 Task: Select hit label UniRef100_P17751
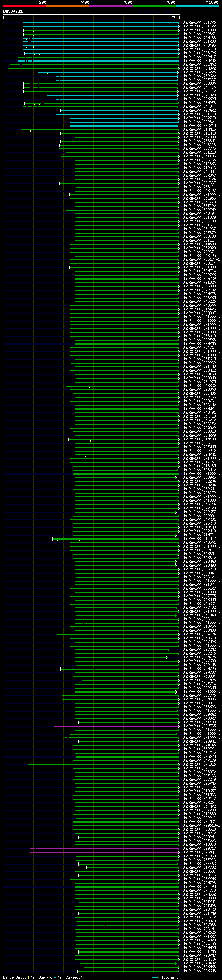199,462
